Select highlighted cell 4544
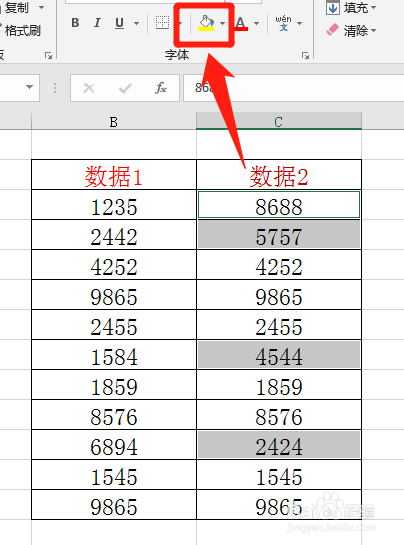The image size is (404, 545). (x=279, y=355)
